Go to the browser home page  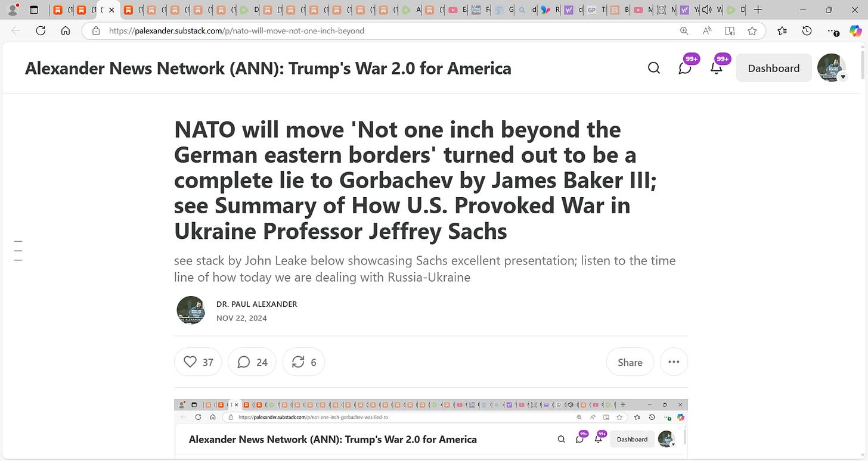tap(66, 30)
